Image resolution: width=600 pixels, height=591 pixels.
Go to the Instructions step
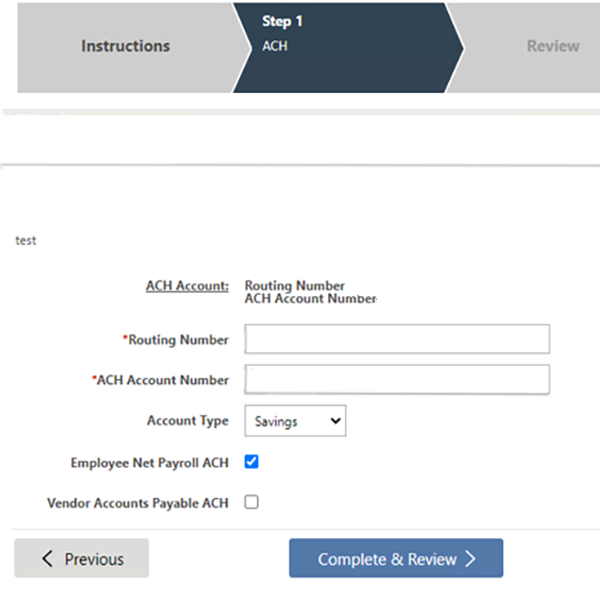(126, 46)
